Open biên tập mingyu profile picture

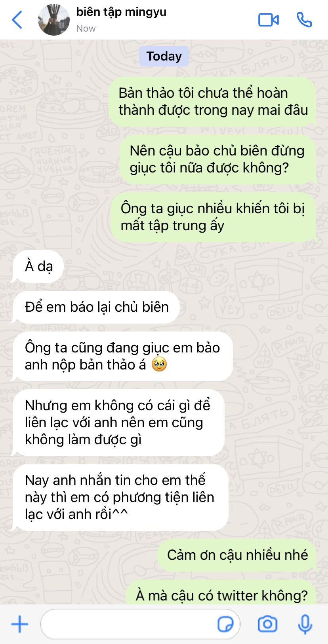point(54,20)
